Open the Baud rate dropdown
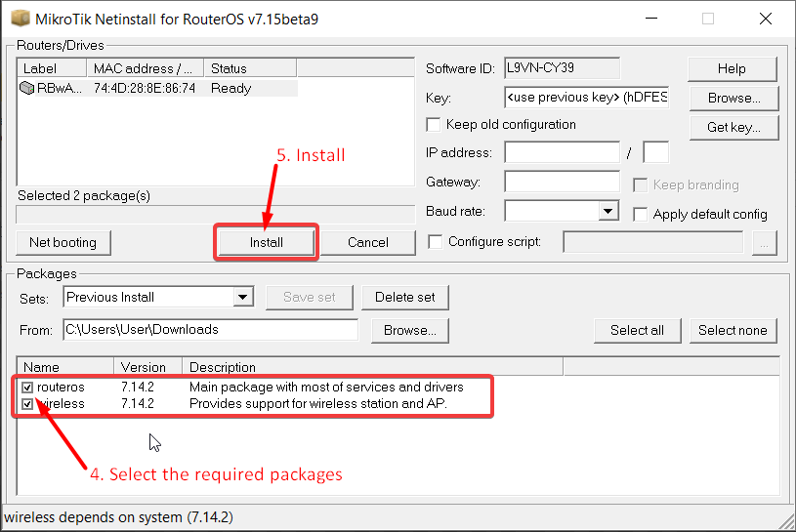This screenshot has width=796, height=532. tap(608, 211)
